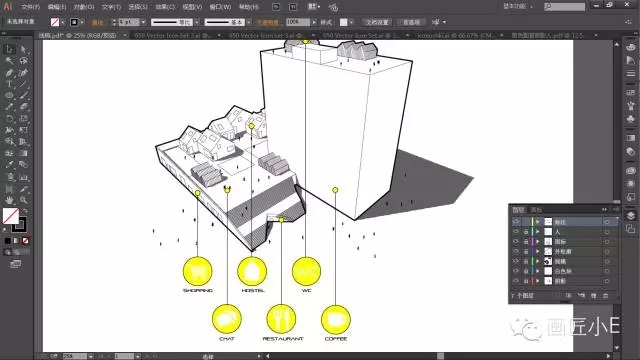Expand the 人 layer disclosure triangle
Screen dimensions: 640x360
(538, 231)
